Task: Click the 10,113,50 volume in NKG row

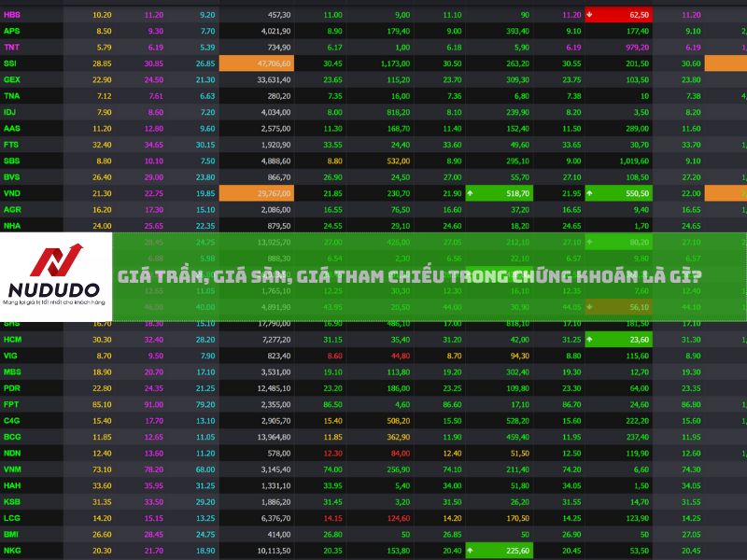Action: [274, 551]
